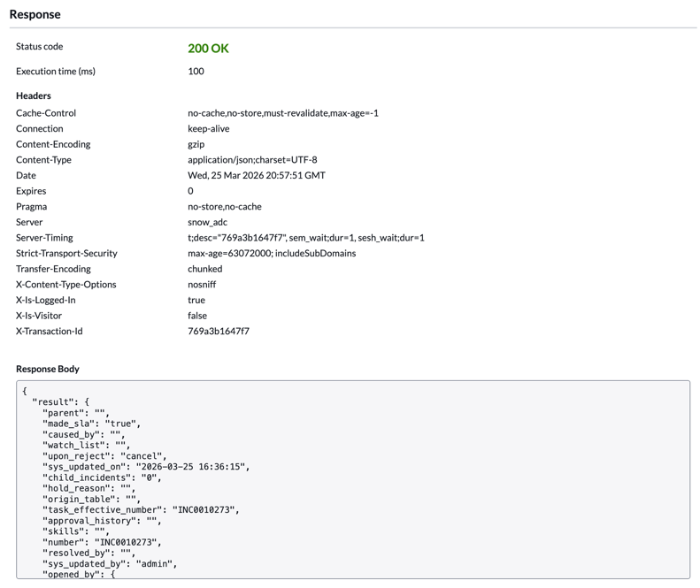
Task: Click the X-Content-Type-Options header name
Action: (x=66, y=285)
